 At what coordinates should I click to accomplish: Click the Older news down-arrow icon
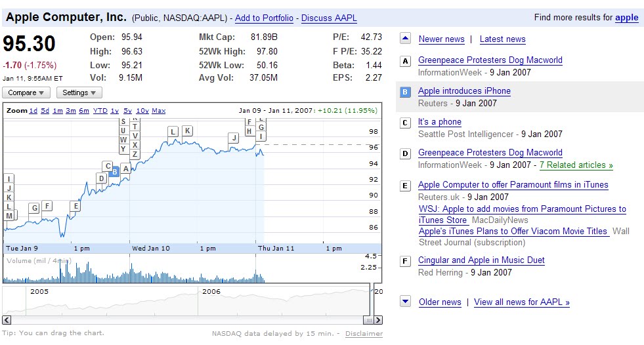coord(405,302)
